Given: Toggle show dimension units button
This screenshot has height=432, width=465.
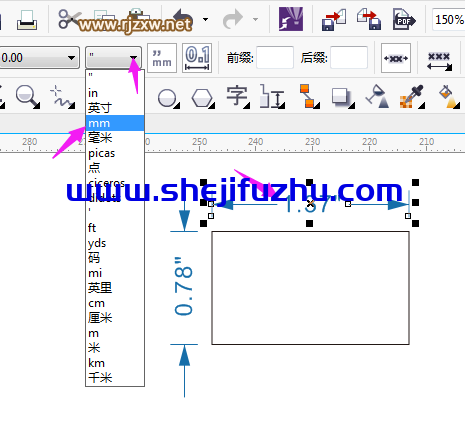Looking at the screenshot, I should pyautogui.click(x=162, y=58).
